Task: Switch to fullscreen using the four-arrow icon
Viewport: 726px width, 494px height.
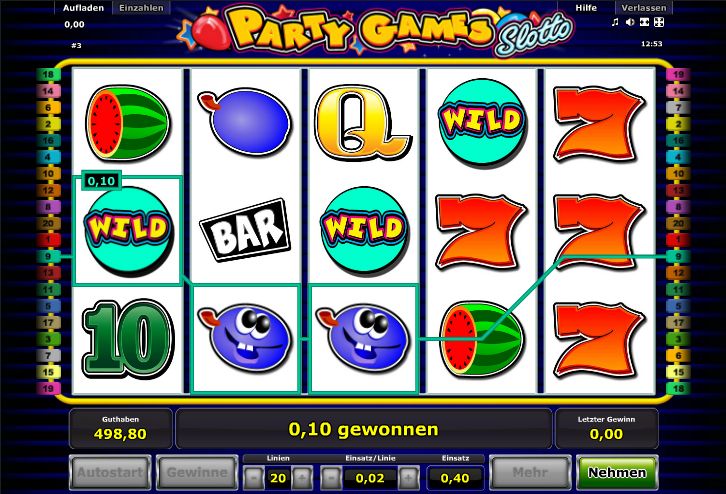Action: (x=659, y=22)
